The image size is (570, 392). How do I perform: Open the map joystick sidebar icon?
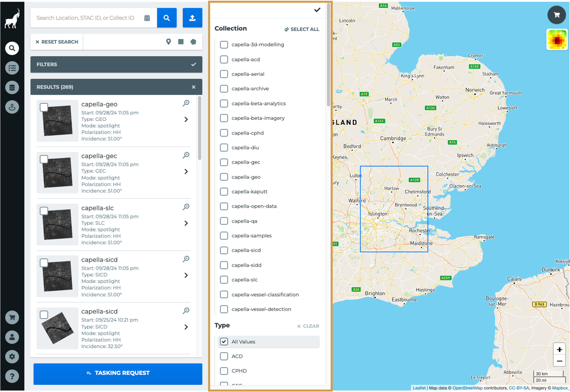coord(12,107)
